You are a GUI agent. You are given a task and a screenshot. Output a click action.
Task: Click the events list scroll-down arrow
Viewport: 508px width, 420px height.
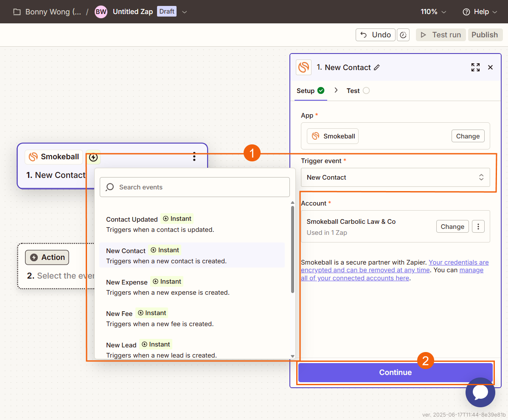(292, 356)
